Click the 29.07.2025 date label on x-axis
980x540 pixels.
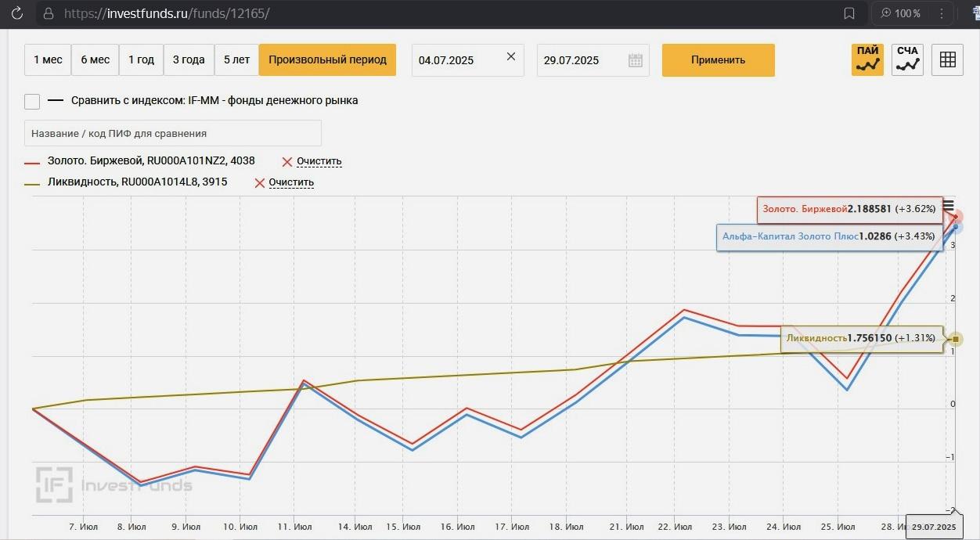click(x=934, y=527)
